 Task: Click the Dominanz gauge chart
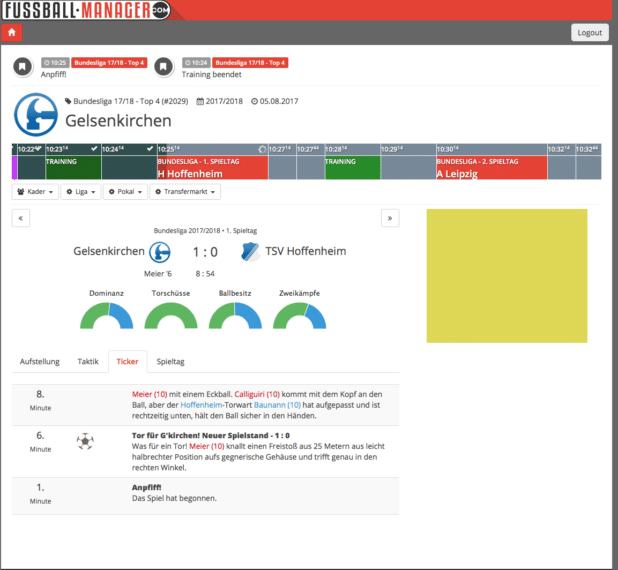click(x=106, y=315)
